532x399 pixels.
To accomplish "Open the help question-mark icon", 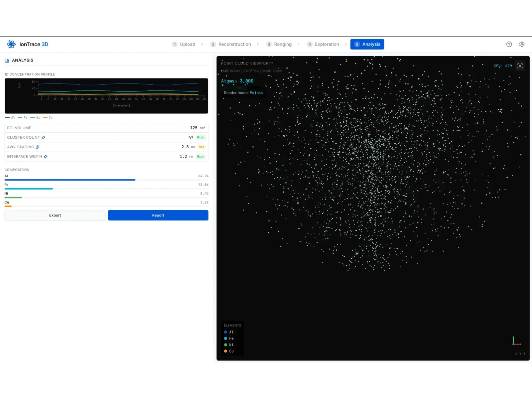I will pyautogui.click(x=509, y=44).
